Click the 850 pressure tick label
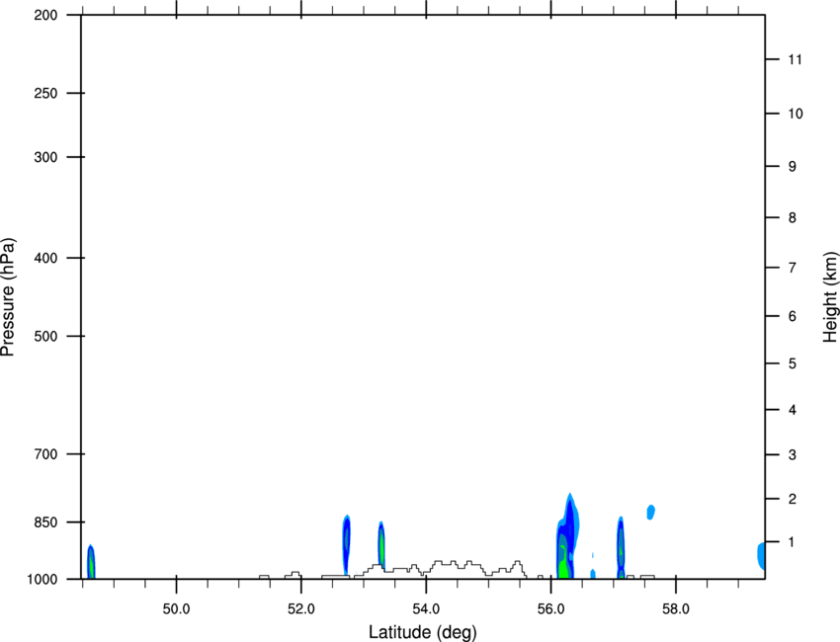 (46, 522)
